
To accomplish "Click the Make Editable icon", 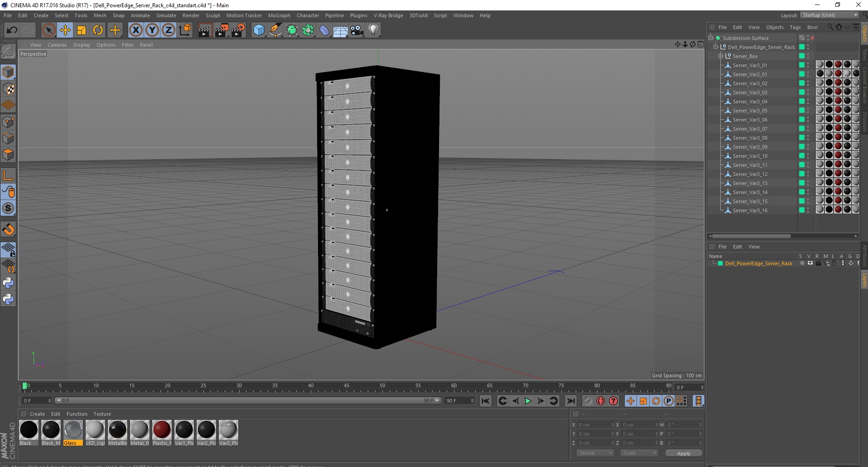I will coord(8,52).
